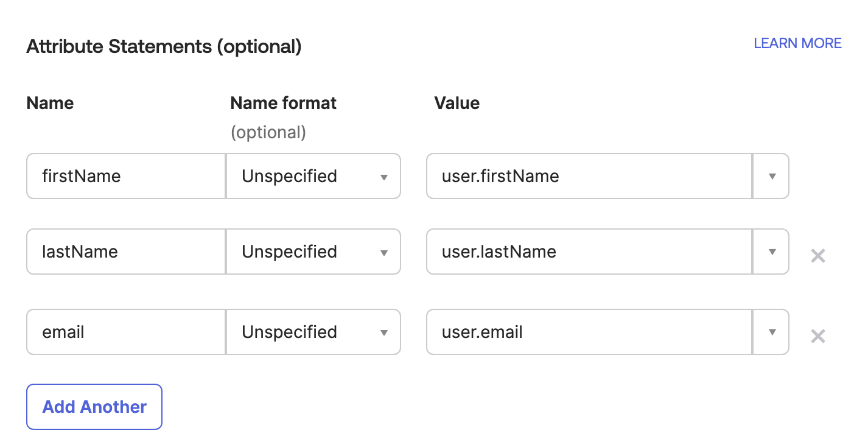The height and width of the screenshot is (447, 868).
Task: Click the Add Another button
Action: [x=94, y=407]
